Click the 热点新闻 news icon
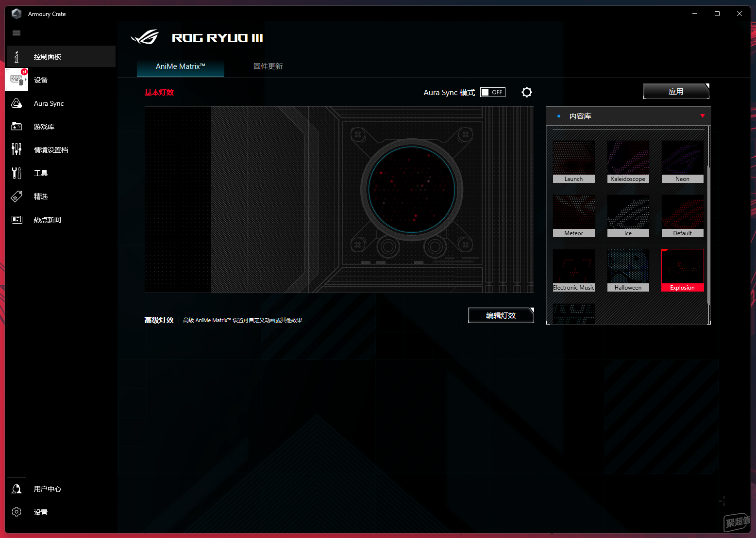This screenshot has height=538, width=756. (17, 220)
